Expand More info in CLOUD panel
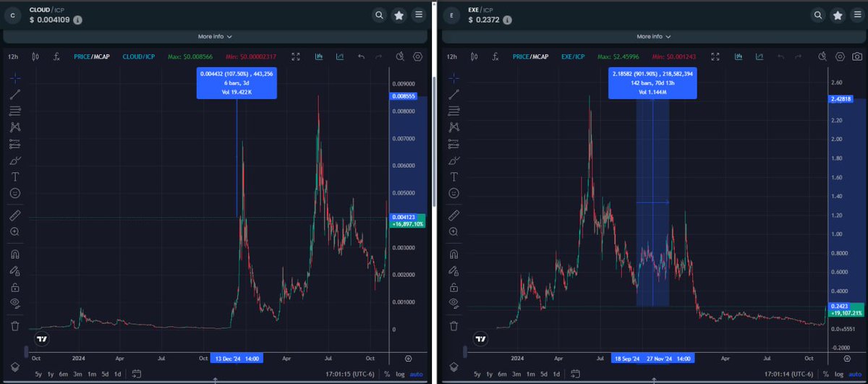 [213, 36]
